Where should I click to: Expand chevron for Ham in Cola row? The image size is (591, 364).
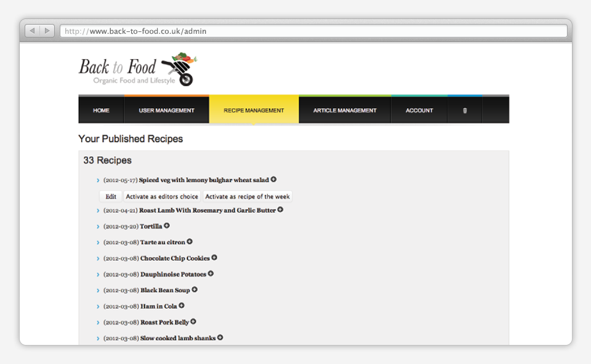pos(98,306)
